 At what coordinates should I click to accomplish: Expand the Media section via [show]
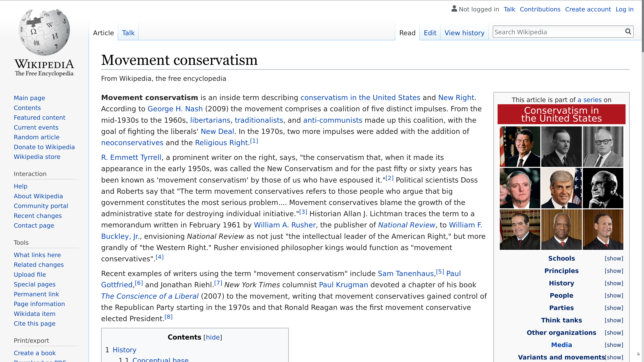click(x=614, y=345)
